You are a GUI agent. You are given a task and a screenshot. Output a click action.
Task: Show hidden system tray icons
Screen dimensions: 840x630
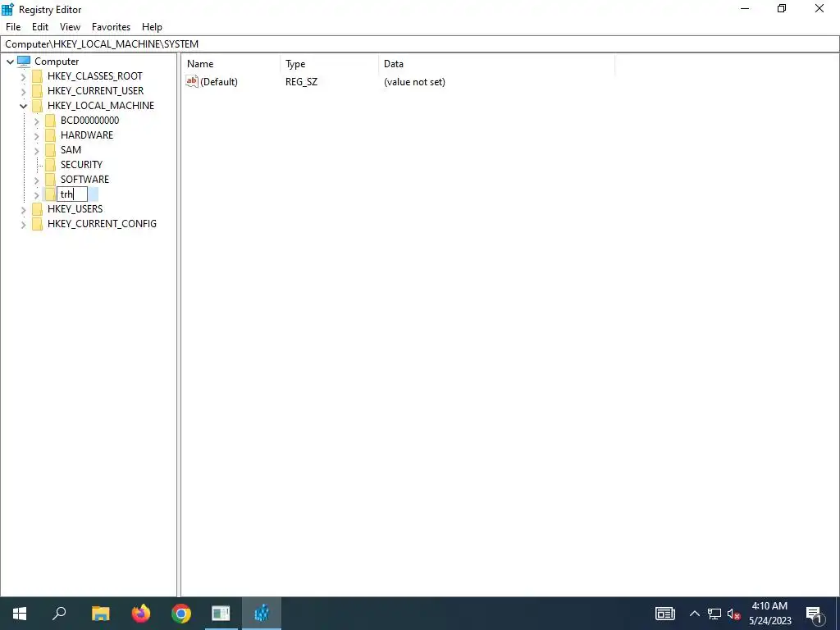point(694,614)
